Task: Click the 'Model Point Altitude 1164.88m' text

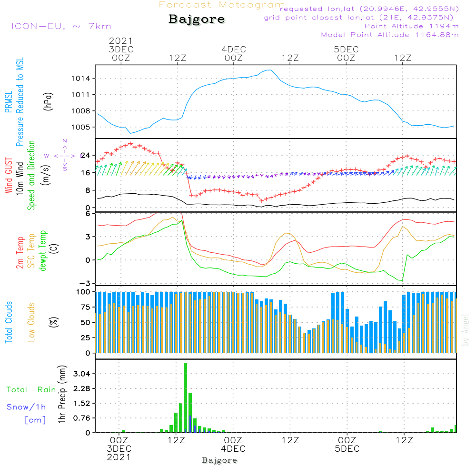Action: point(390,35)
